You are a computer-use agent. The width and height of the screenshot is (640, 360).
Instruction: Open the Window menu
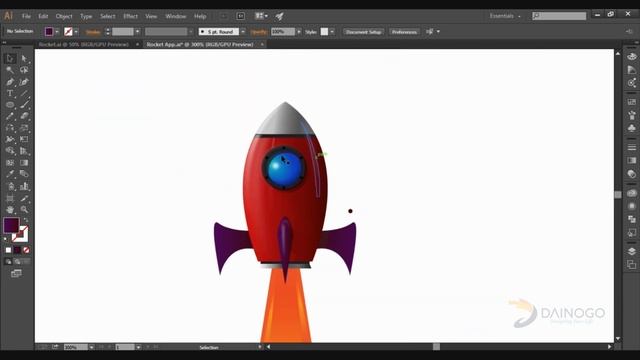(176, 16)
